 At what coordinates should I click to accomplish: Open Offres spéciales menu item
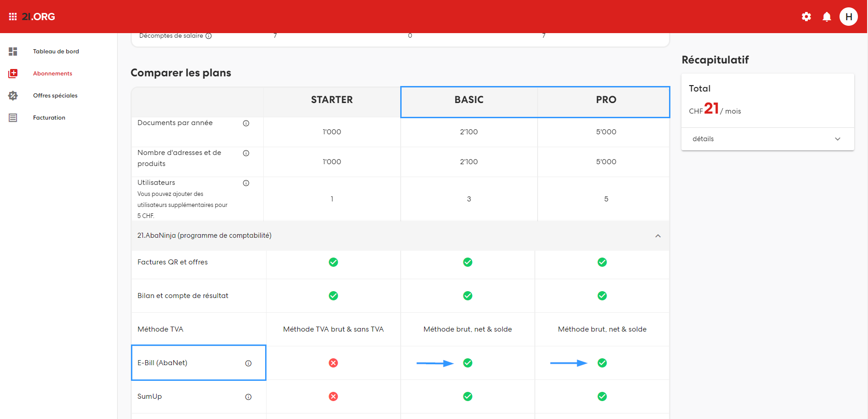[x=55, y=96]
